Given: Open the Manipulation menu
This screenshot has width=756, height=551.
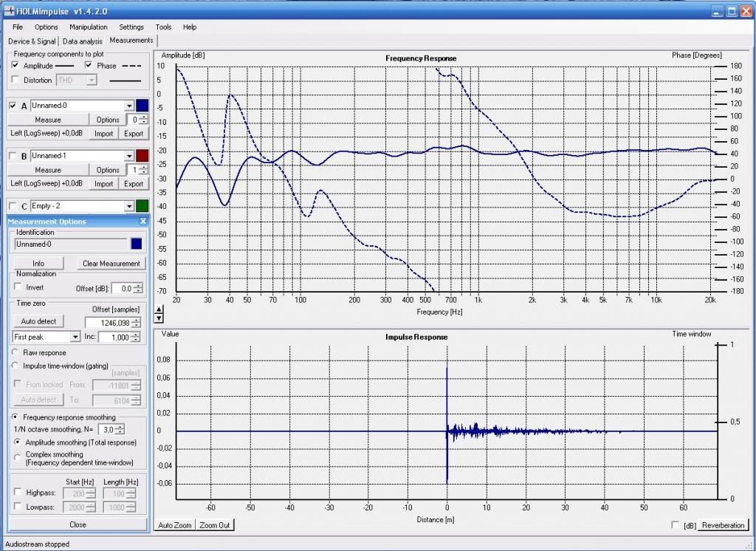Looking at the screenshot, I should (89, 27).
